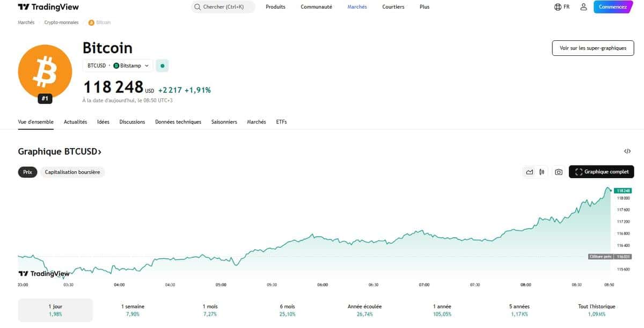Open the Produits menu

click(275, 7)
